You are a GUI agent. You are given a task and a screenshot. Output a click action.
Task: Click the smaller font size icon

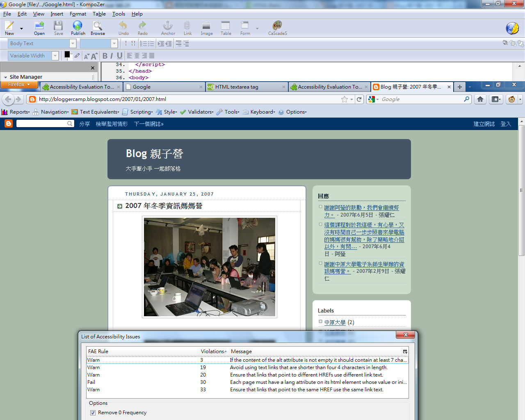point(87,56)
